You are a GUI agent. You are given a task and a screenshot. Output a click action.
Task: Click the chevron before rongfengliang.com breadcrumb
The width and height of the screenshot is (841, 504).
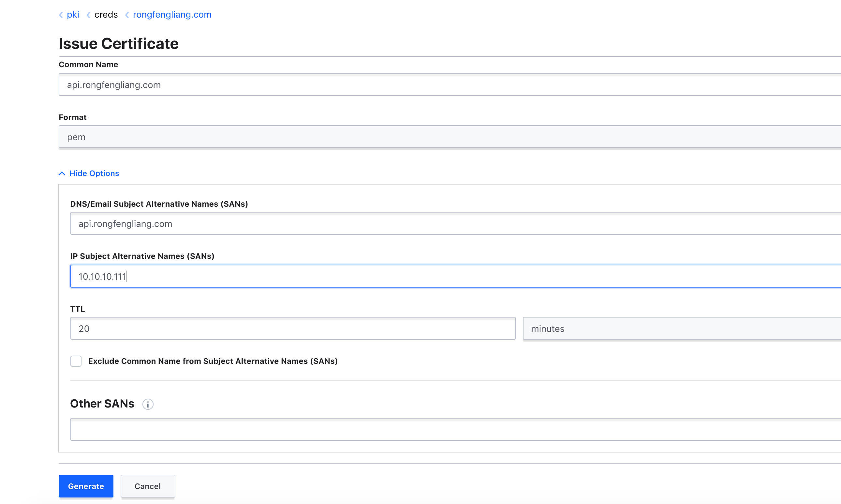coord(127,15)
